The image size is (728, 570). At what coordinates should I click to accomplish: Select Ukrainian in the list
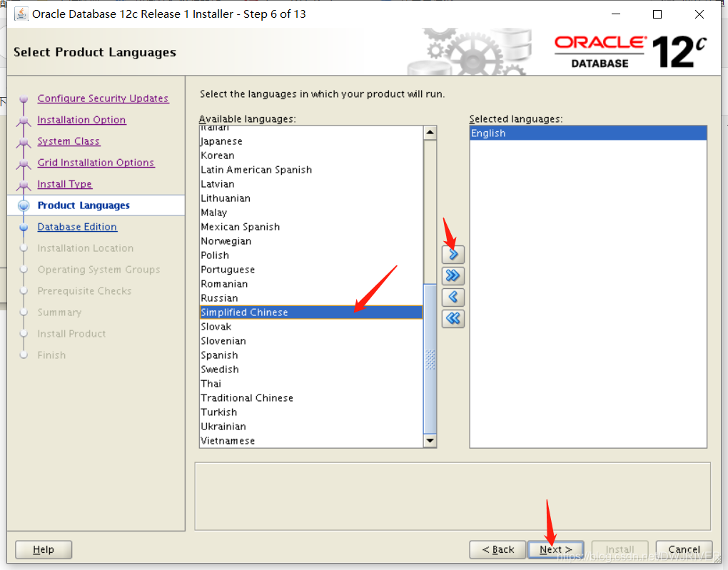point(311,427)
